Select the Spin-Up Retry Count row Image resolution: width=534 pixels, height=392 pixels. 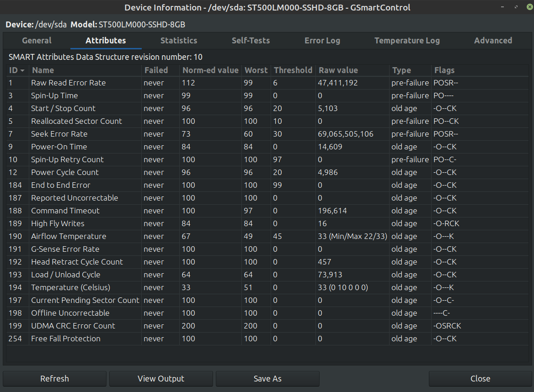[267, 159]
